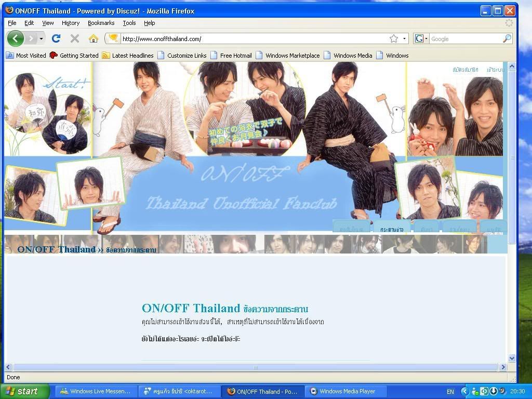Open the back/forward history dropdown arrow
Screen dimensions: 532x399
(x=41, y=38)
